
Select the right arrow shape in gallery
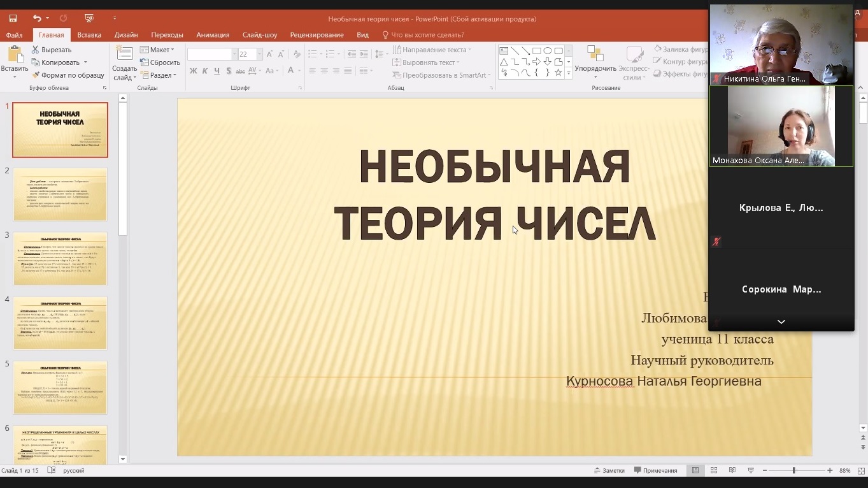pyautogui.click(x=536, y=62)
